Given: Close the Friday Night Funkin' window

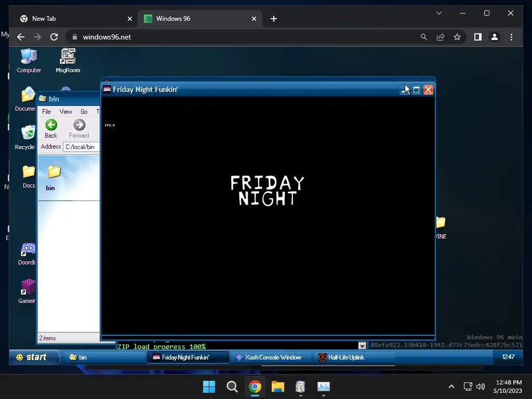Looking at the screenshot, I should pyautogui.click(x=428, y=89).
